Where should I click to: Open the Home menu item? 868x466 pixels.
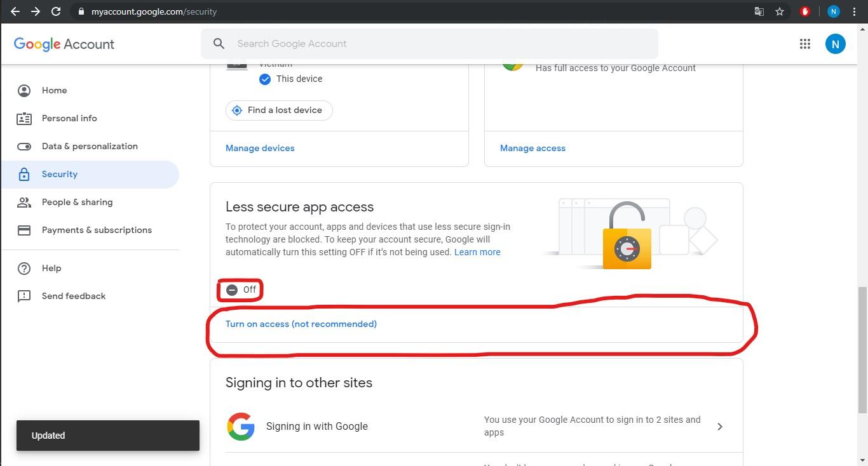click(x=55, y=90)
